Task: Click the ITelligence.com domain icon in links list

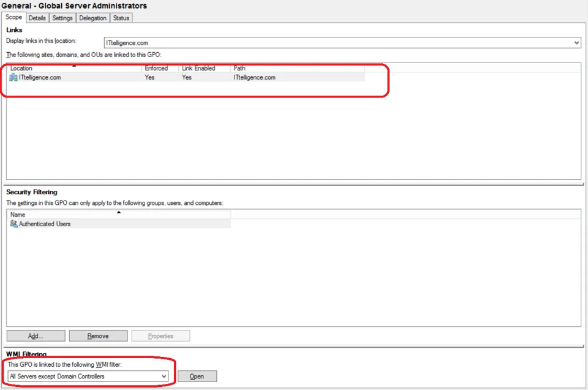Action: pos(13,77)
